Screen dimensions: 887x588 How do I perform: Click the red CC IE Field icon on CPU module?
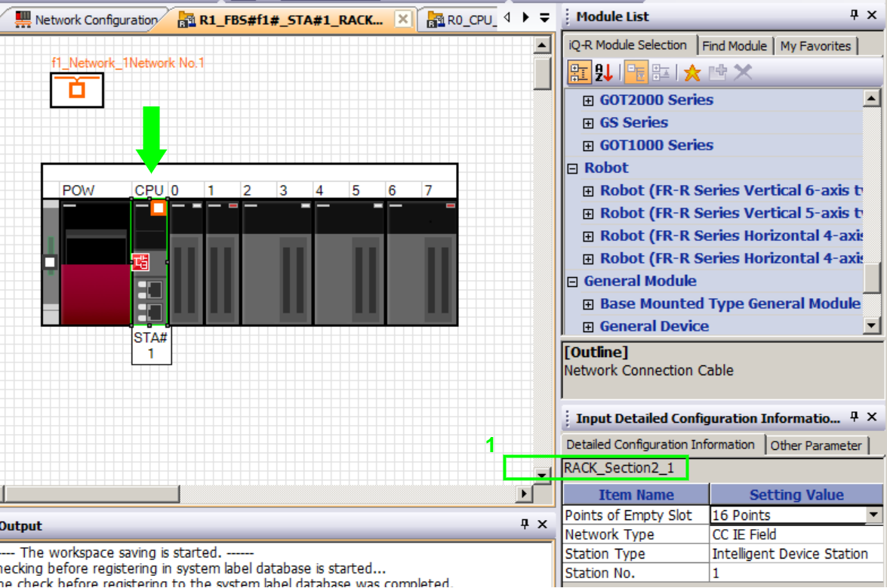140,263
